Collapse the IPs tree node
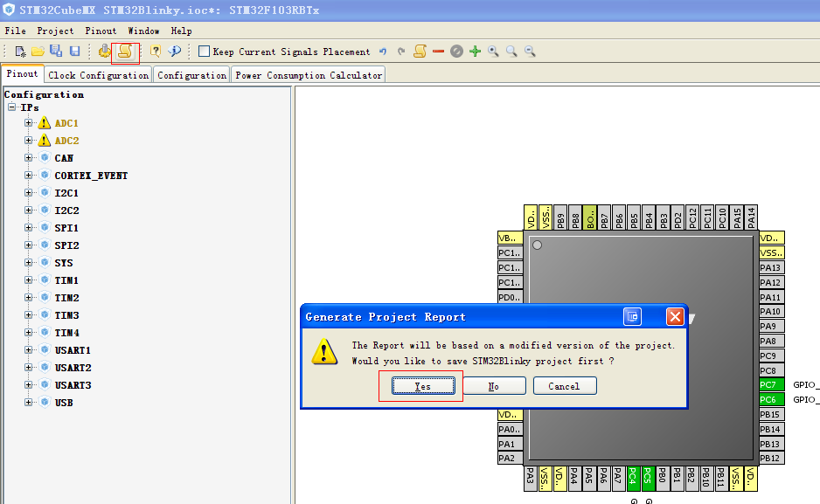 (x=11, y=107)
